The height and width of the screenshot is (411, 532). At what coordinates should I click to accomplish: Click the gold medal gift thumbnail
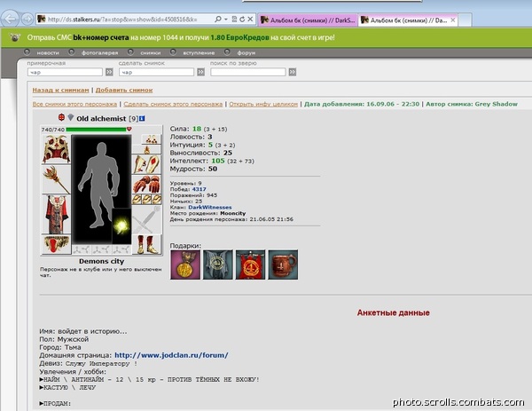(x=185, y=265)
